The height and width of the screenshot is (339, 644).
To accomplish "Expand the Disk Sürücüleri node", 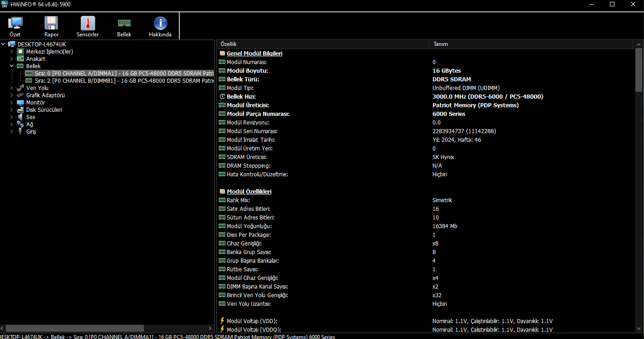I will tap(12, 110).
